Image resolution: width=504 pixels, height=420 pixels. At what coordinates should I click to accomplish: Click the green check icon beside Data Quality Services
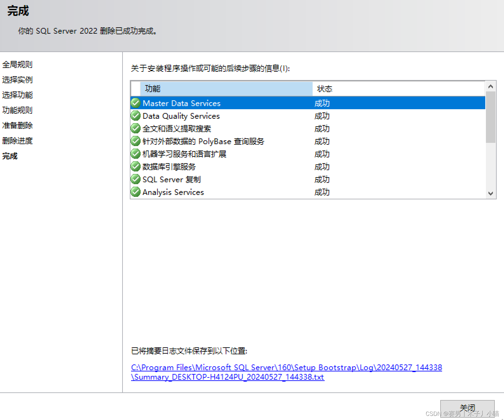136,116
